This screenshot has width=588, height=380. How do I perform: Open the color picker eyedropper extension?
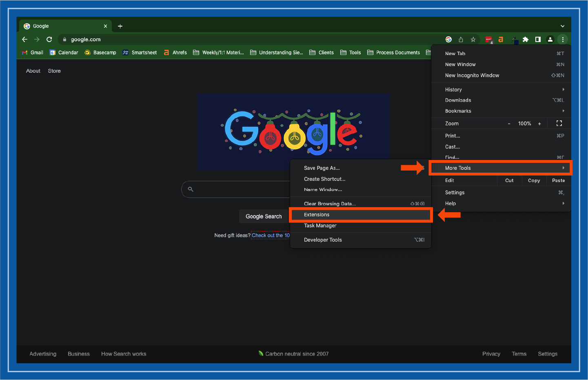pos(514,40)
